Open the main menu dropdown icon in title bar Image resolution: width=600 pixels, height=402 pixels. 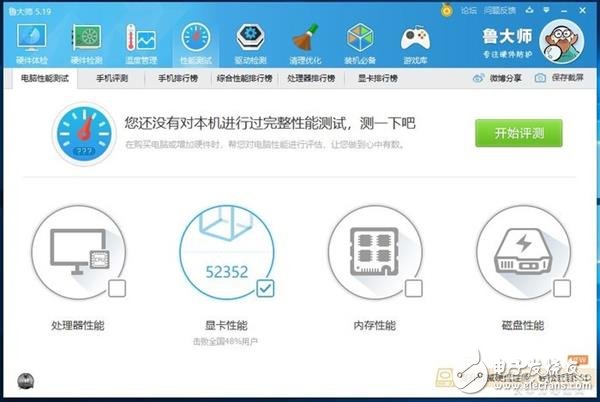[x=546, y=10]
